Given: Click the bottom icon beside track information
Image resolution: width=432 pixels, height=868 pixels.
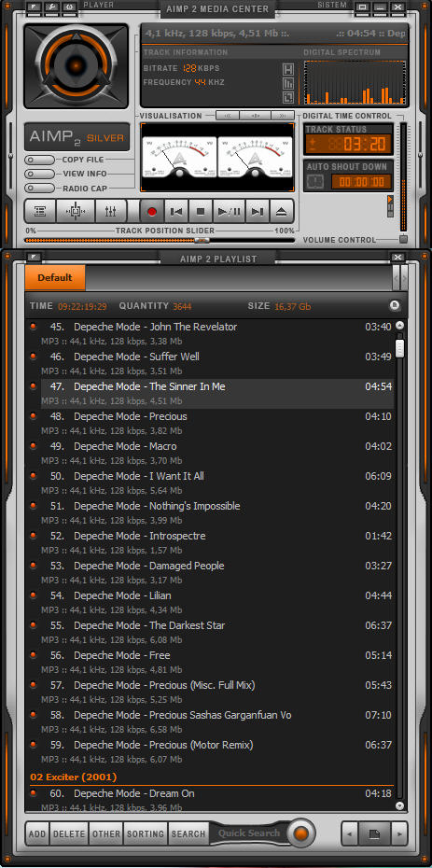Looking at the screenshot, I should [x=288, y=97].
